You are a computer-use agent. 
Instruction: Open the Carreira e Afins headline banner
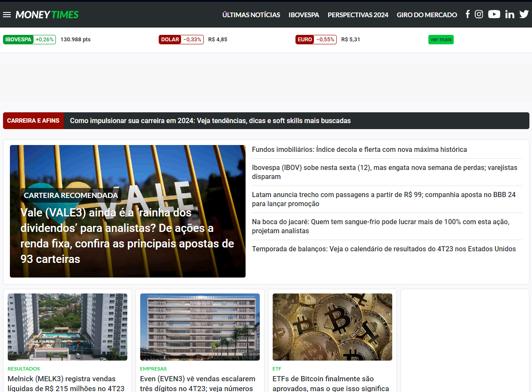tap(210, 121)
